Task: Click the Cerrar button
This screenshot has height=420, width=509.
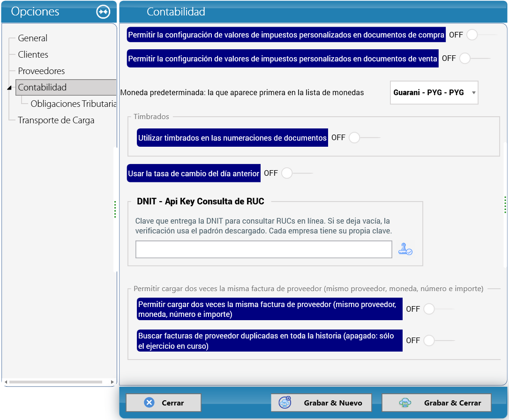Action: [164, 403]
